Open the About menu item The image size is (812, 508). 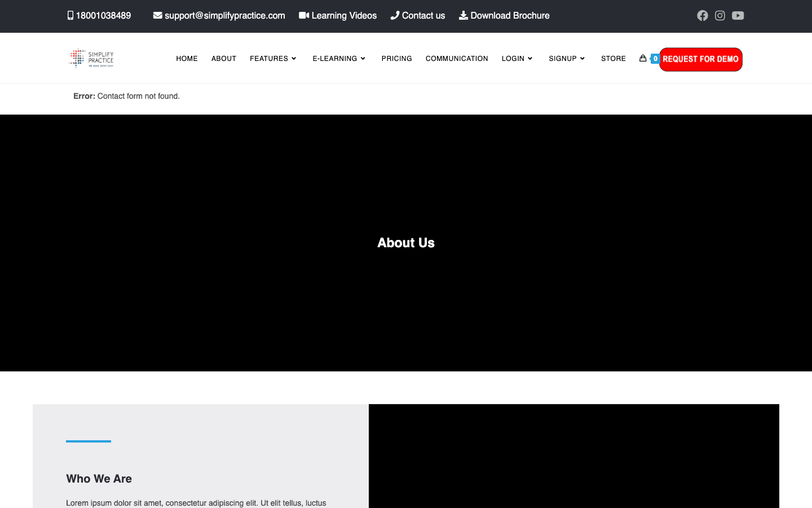pyautogui.click(x=224, y=59)
